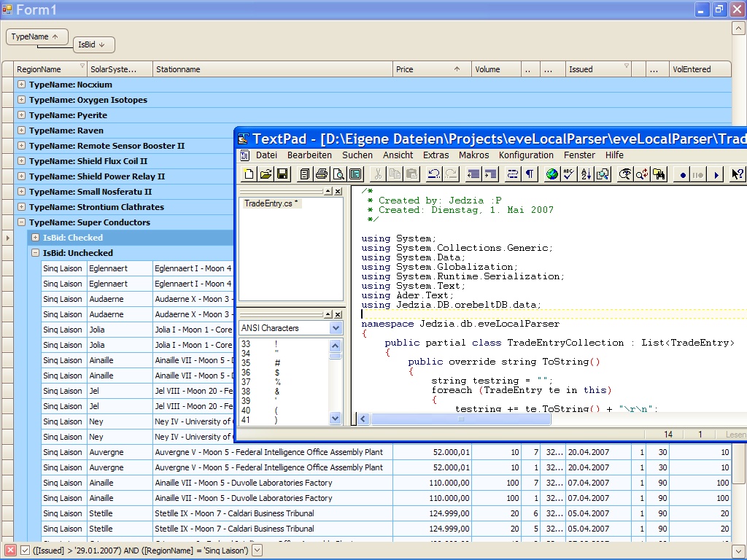This screenshot has width=747, height=560.
Task: Click the Print icon in TextPad toolbar
Action: click(x=322, y=174)
